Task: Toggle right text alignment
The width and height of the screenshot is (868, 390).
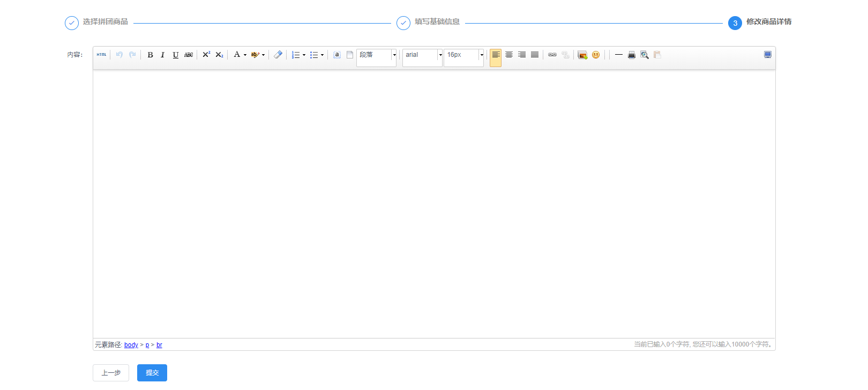Action: pyautogui.click(x=522, y=55)
